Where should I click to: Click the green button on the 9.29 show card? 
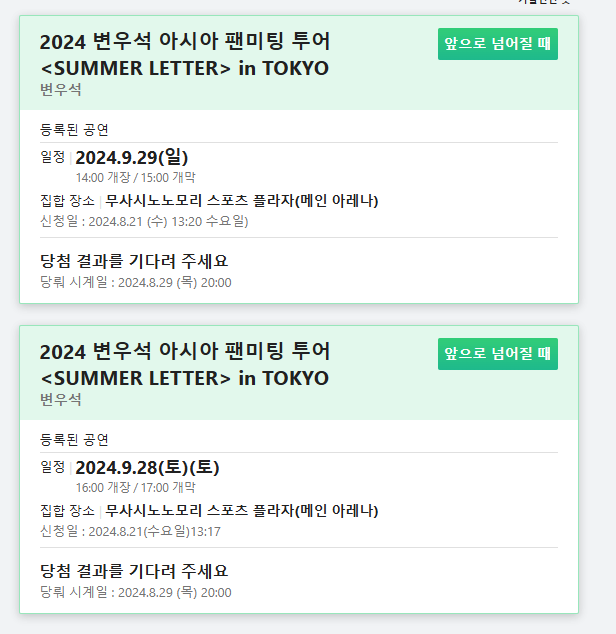pyautogui.click(x=497, y=44)
